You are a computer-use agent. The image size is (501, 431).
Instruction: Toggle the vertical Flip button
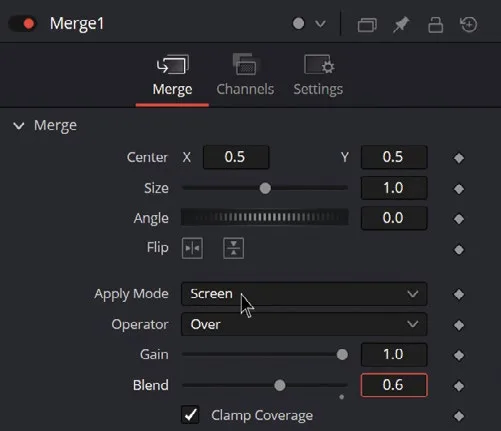233,248
